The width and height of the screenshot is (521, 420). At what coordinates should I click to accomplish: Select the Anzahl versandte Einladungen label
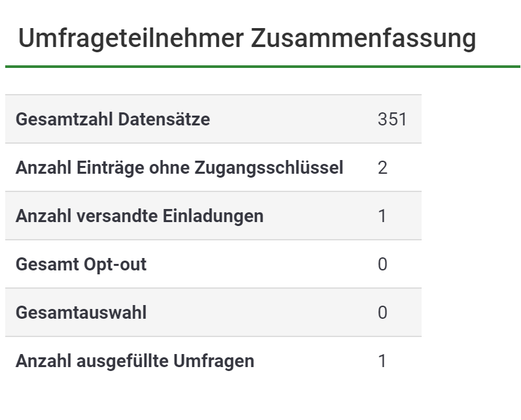139,216
